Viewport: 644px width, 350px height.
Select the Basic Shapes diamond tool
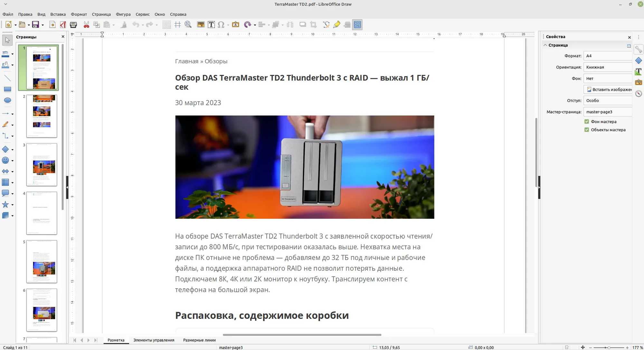coord(5,149)
